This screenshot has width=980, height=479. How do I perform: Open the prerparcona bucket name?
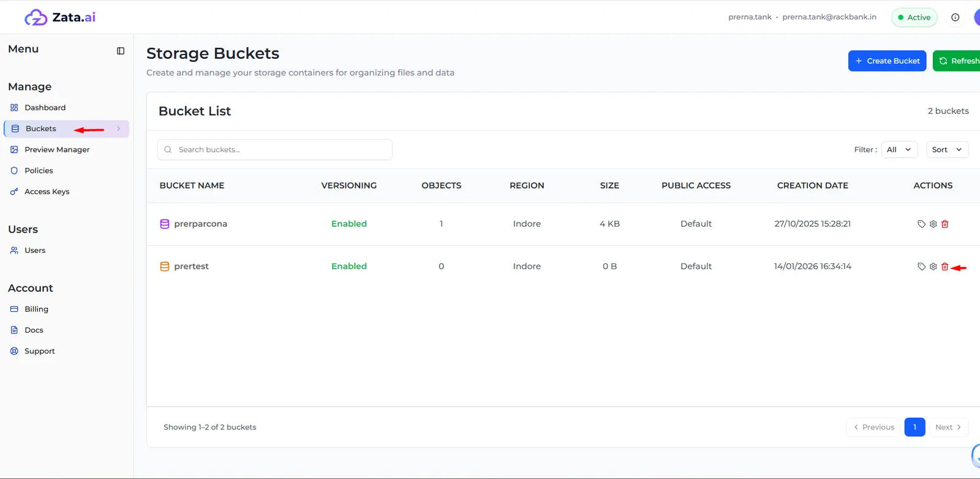coord(200,224)
